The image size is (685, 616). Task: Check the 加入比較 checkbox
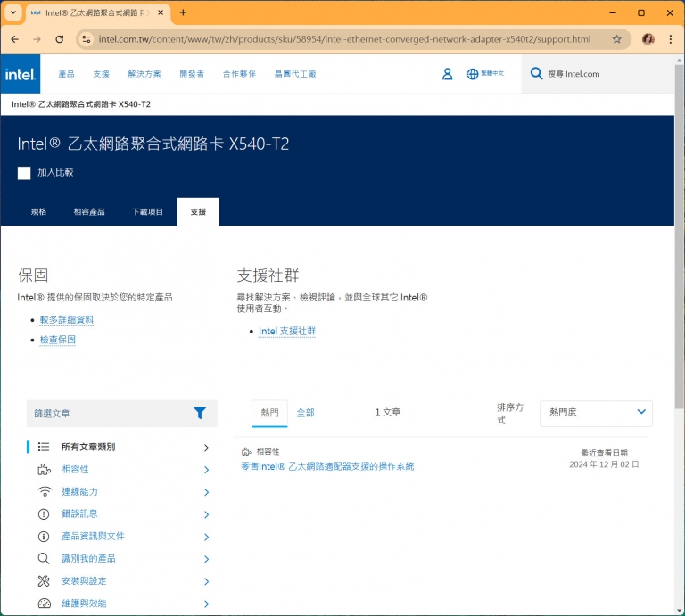[24, 173]
